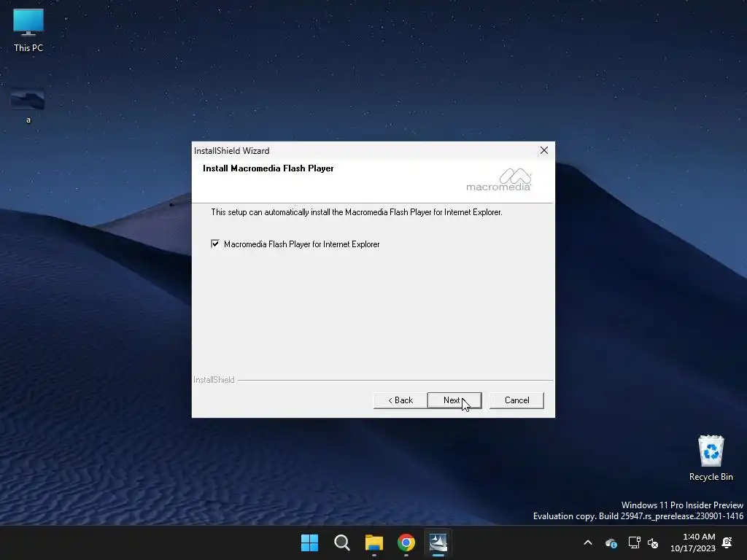747x560 pixels.
Task: Click the Macromedia logo in the wizard header
Action: pos(499,179)
